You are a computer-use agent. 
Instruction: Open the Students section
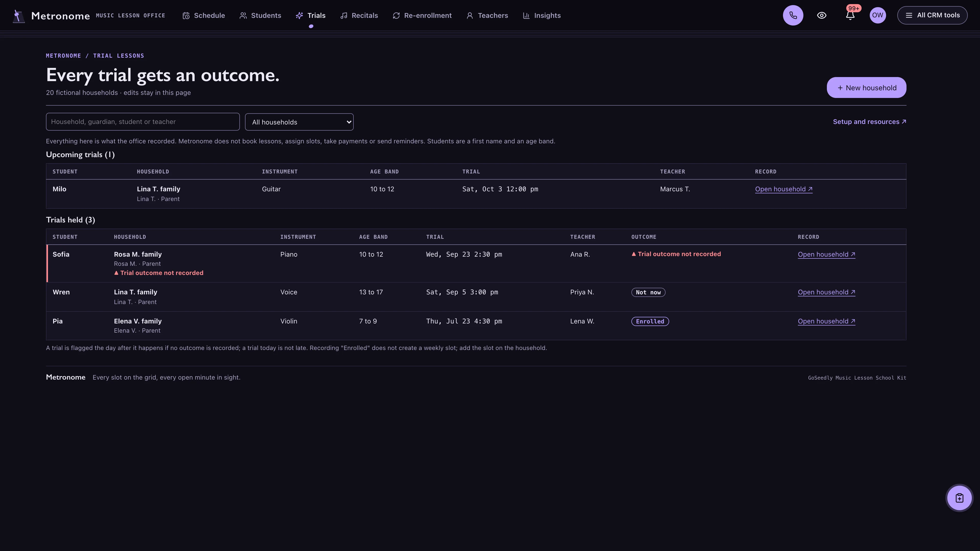pos(260,16)
